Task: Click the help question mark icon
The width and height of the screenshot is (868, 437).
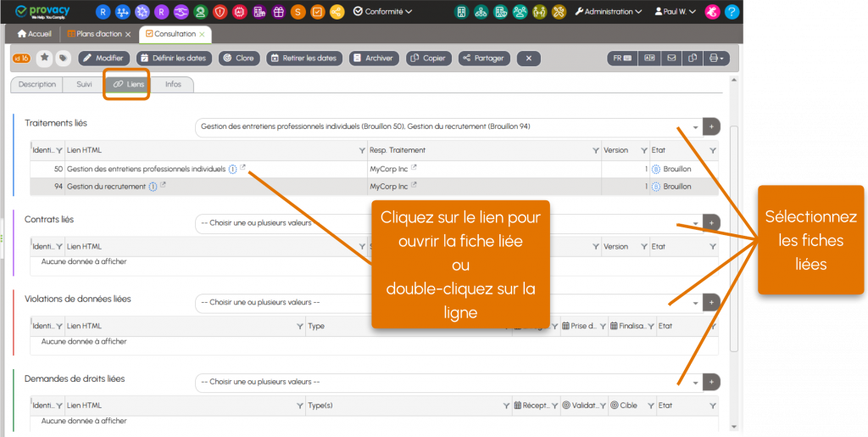Action: click(732, 12)
